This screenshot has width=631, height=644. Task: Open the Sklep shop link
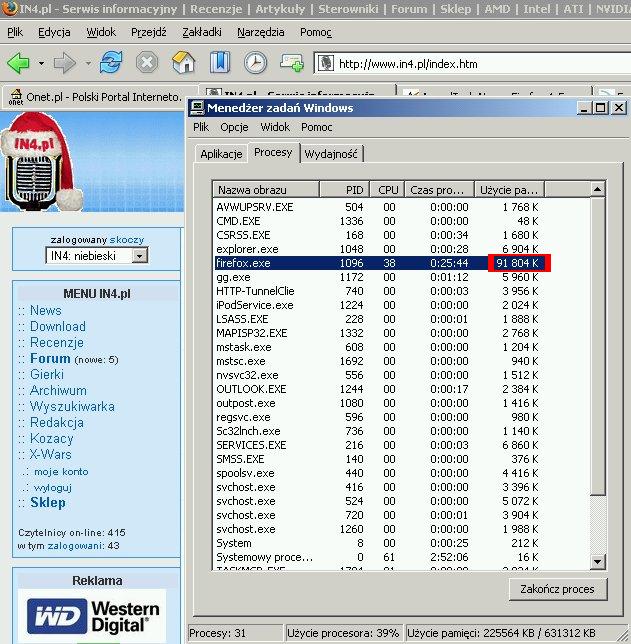48,503
